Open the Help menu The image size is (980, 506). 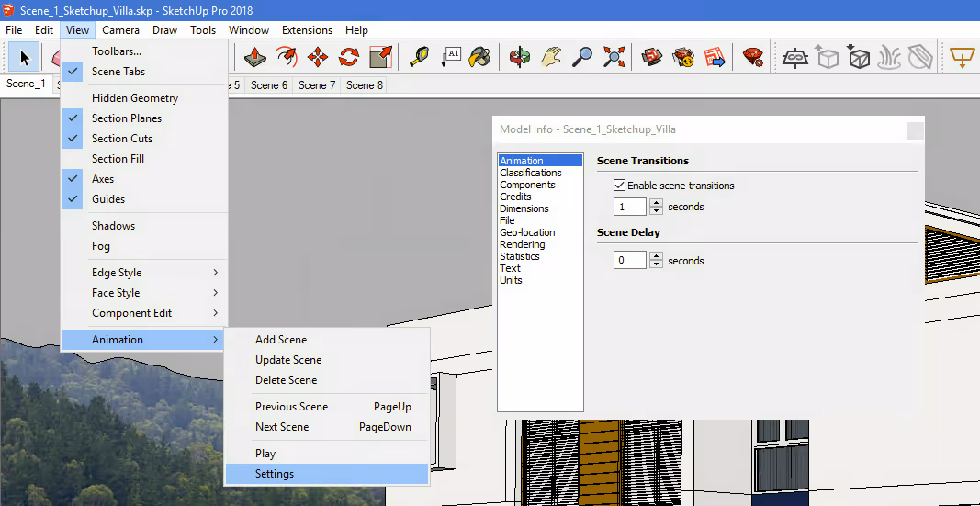click(x=357, y=30)
